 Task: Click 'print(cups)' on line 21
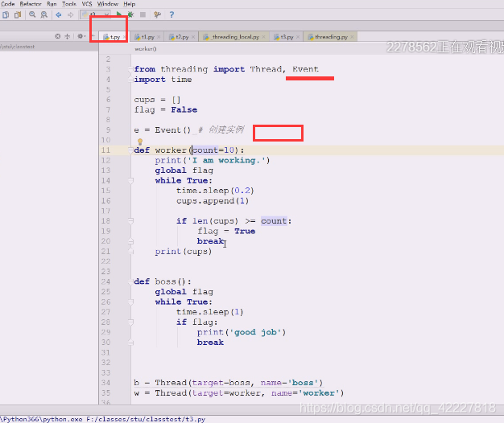coord(184,251)
